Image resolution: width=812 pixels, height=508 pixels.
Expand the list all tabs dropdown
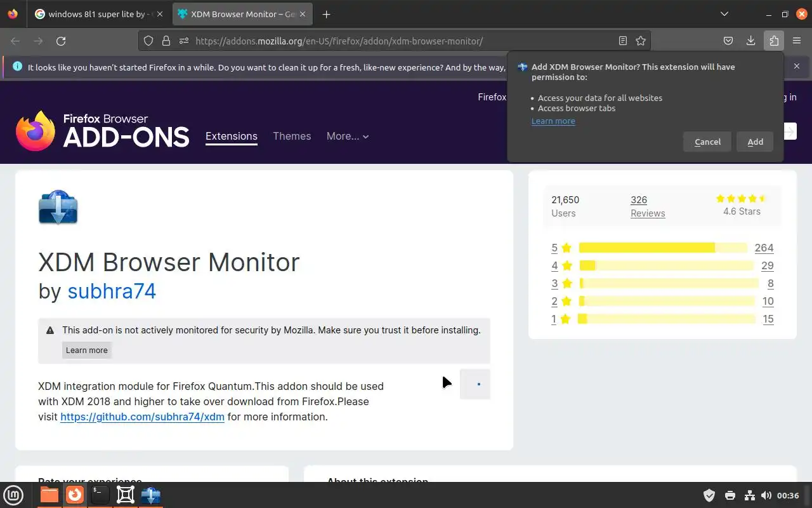tap(724, 14)
